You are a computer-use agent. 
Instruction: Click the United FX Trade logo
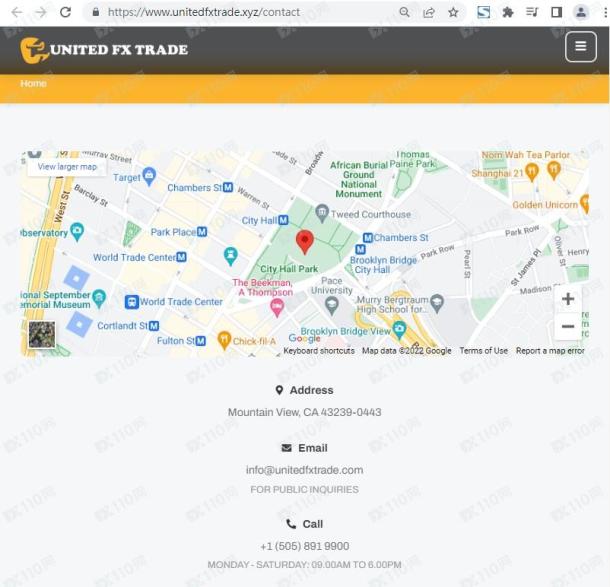pos(104,50)
